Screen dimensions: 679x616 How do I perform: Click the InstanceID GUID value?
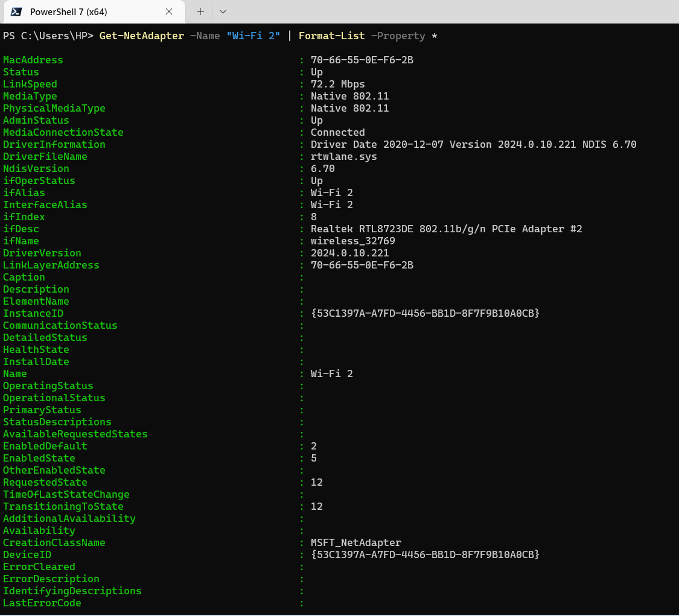[x=425, y=313]
